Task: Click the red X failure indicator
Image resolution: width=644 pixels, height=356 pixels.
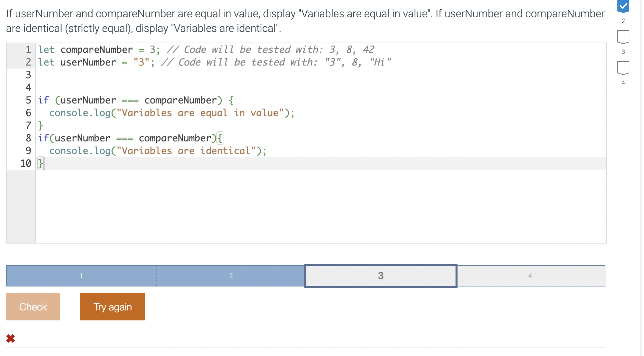Action: [10, 338]
